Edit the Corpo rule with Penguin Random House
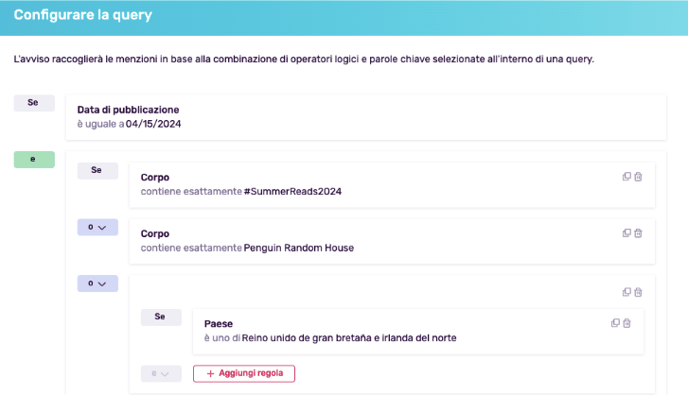The height and width of the screenshot is (395, 688). tap(392, 241)
